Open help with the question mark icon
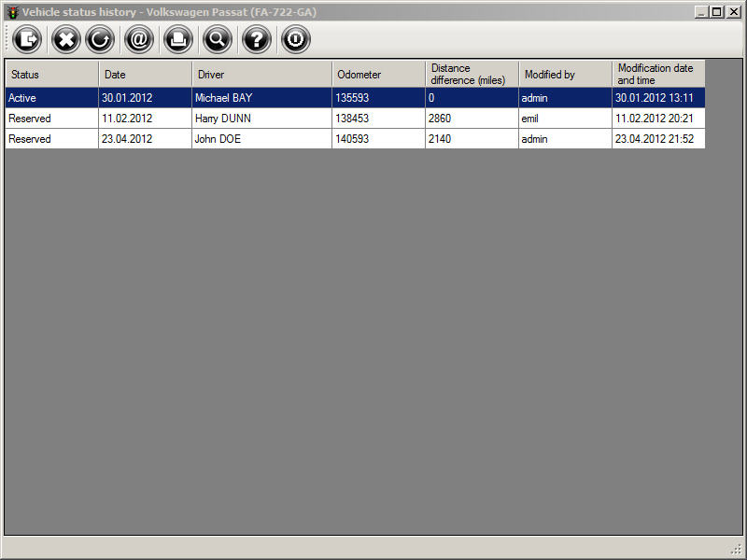747x560 pixels. coord(256,39)
